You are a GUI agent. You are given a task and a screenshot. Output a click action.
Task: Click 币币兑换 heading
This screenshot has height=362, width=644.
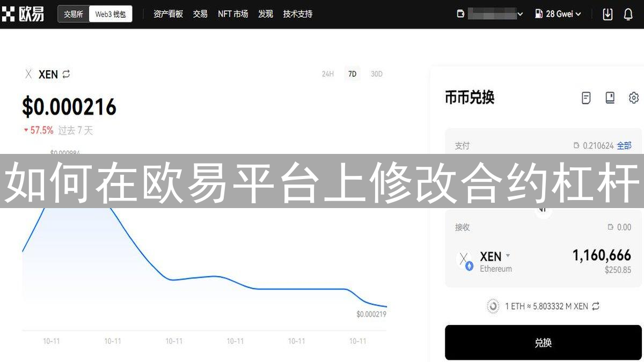pos(470,98)
